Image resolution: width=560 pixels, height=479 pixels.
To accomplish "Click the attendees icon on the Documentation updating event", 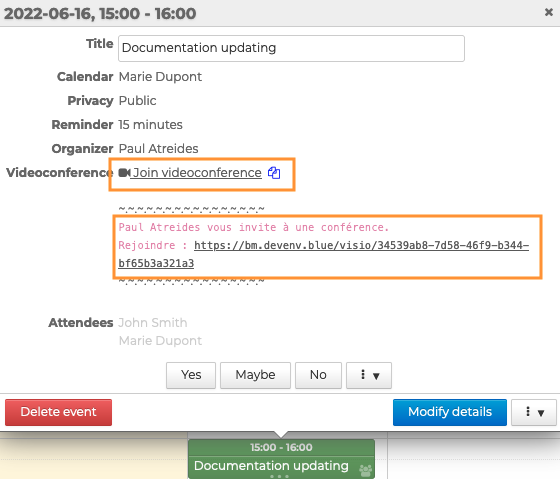I will click(365, 470).
